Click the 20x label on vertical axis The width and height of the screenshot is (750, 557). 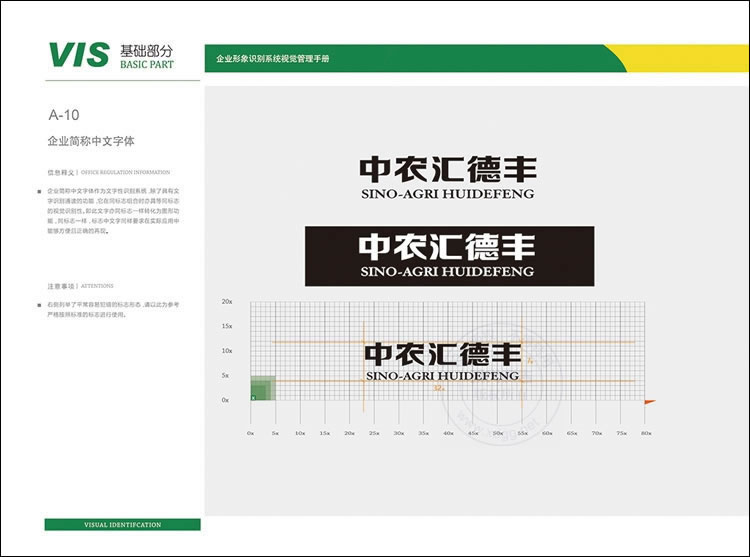(227, 301)
